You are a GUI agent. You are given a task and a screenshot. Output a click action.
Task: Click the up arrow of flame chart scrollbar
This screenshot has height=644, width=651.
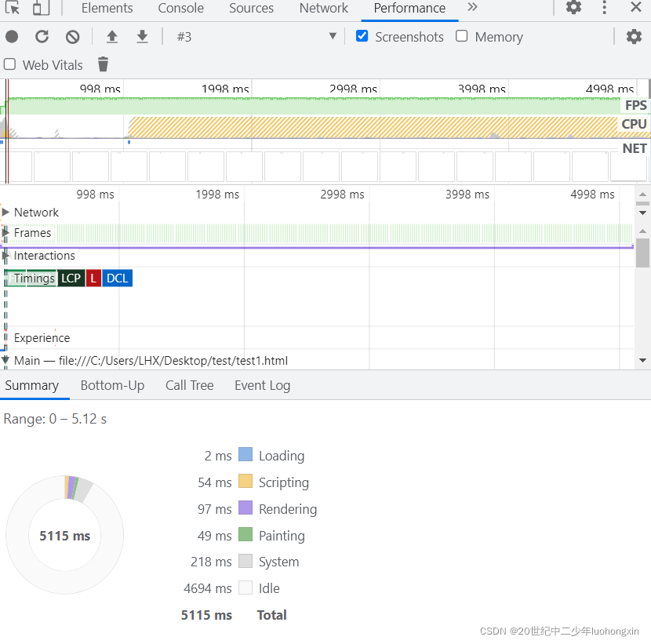(642, 231)
